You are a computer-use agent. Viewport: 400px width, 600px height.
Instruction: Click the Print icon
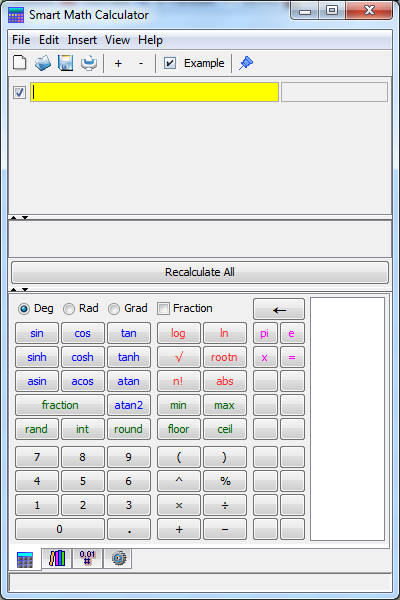click(89, 63)
